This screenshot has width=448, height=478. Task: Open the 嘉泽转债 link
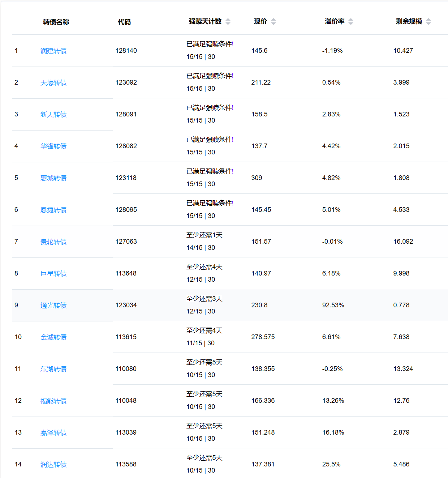coord(53,433)
